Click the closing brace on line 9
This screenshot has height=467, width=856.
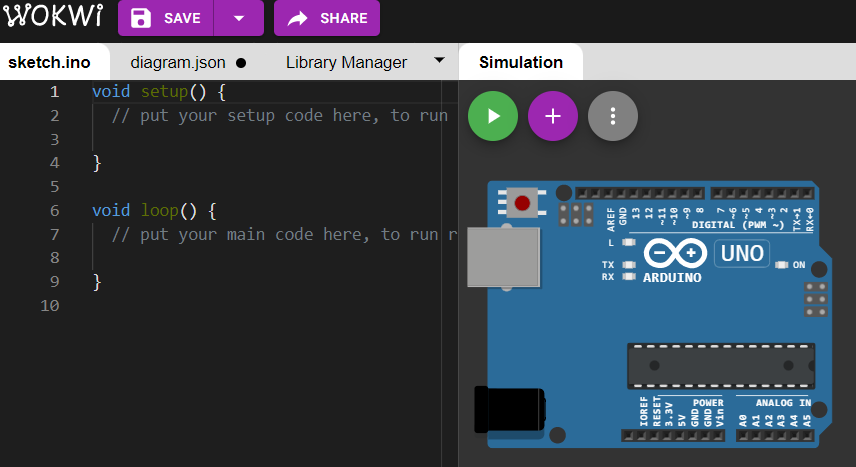click(x=97, y=282)
